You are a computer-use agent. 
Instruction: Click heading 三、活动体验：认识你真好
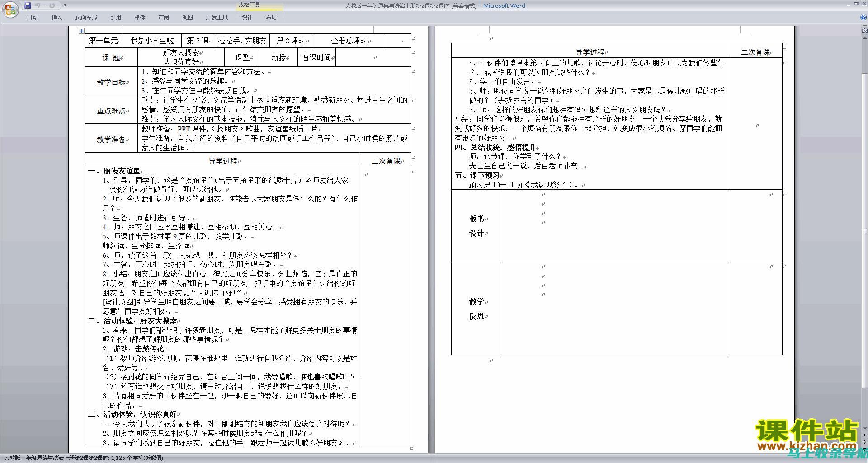click(x=132, y=414)
